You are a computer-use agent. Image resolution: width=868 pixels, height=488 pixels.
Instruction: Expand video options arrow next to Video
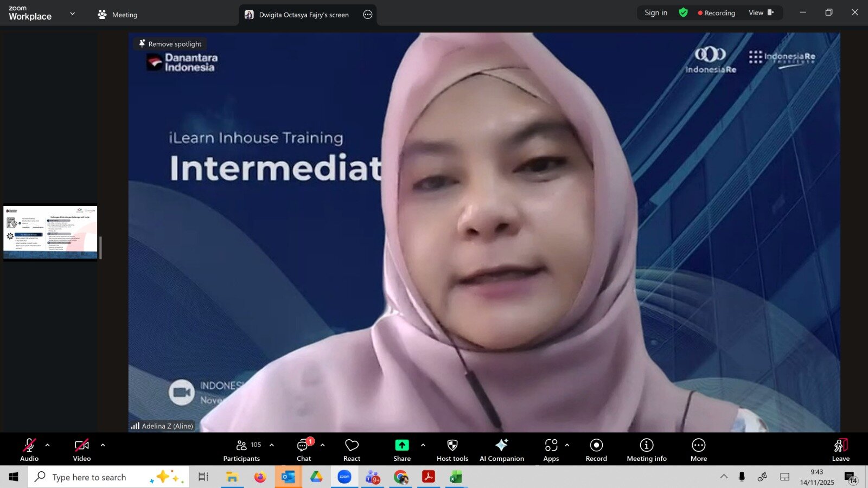pyautogui.click(x=103, y=445)
